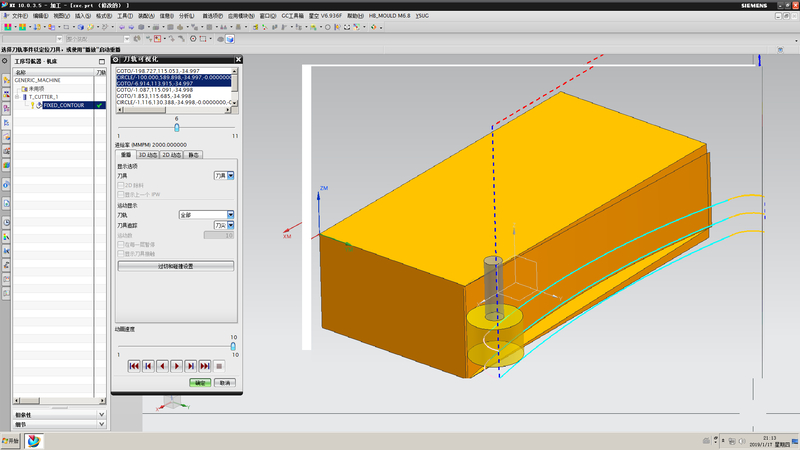The height and width of the screenshot is (450, 800).
Task: Open the 插入 Insert menu
Action: (83, 16)
